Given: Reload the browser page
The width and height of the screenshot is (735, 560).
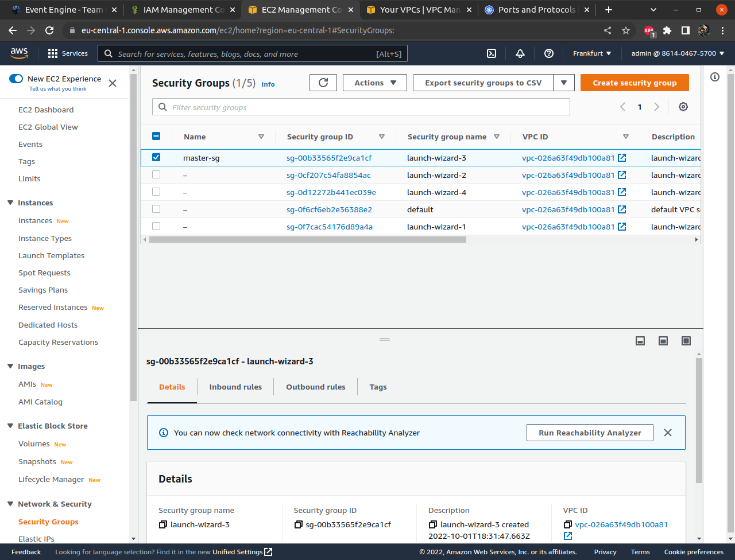Looking at the screenshot, I should coord(49,30).
